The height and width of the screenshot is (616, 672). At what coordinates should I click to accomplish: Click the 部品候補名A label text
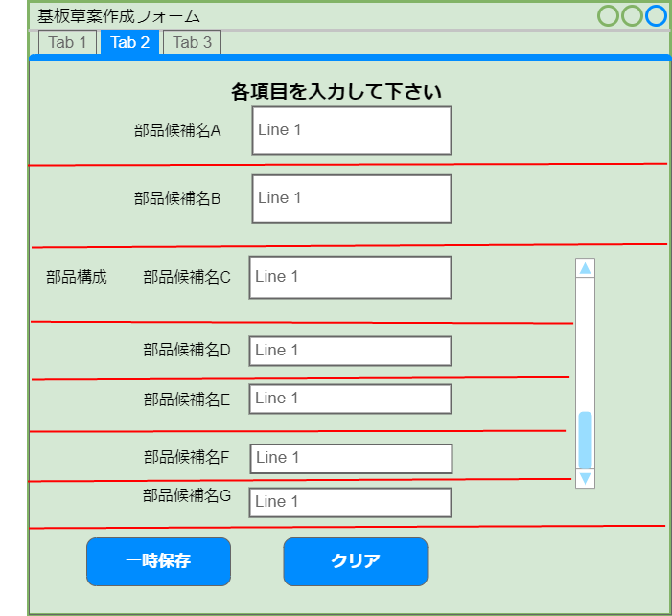point(177,130)
